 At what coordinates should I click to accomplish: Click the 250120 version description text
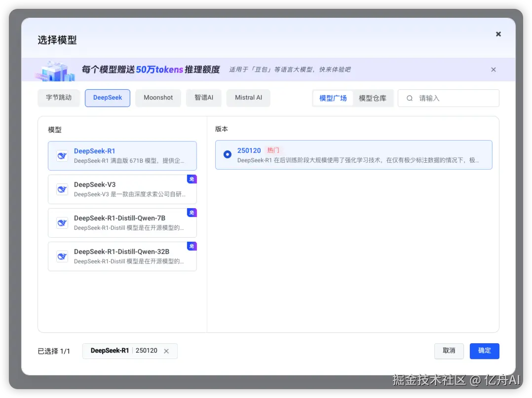point(358,160)
